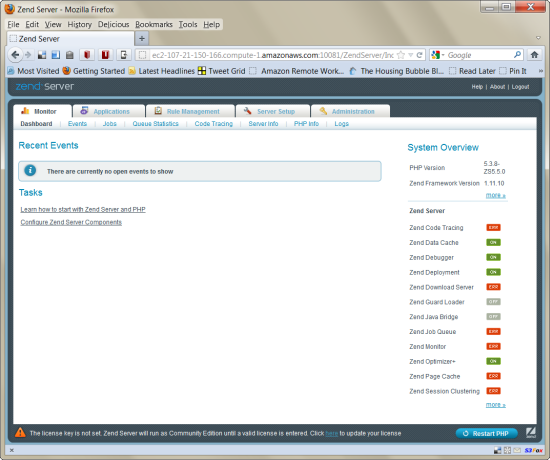
Task: Open Configure Zend Server Components link
Action: (71, 222)
